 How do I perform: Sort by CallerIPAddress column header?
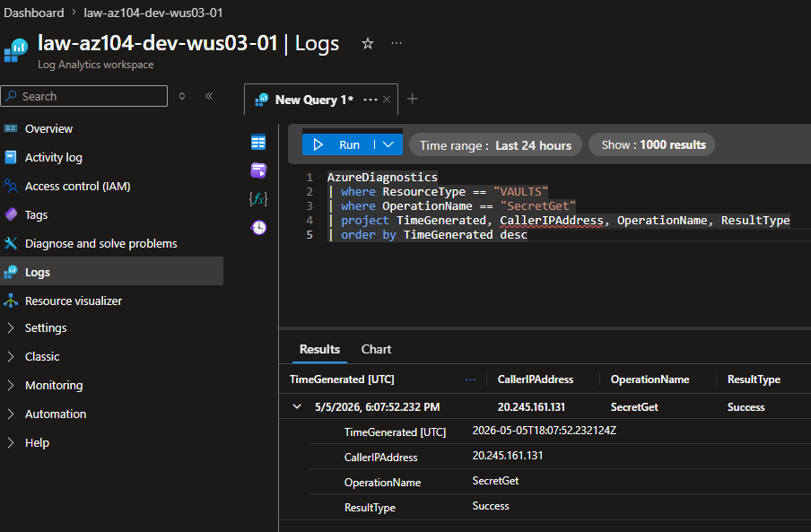[536, 379]
